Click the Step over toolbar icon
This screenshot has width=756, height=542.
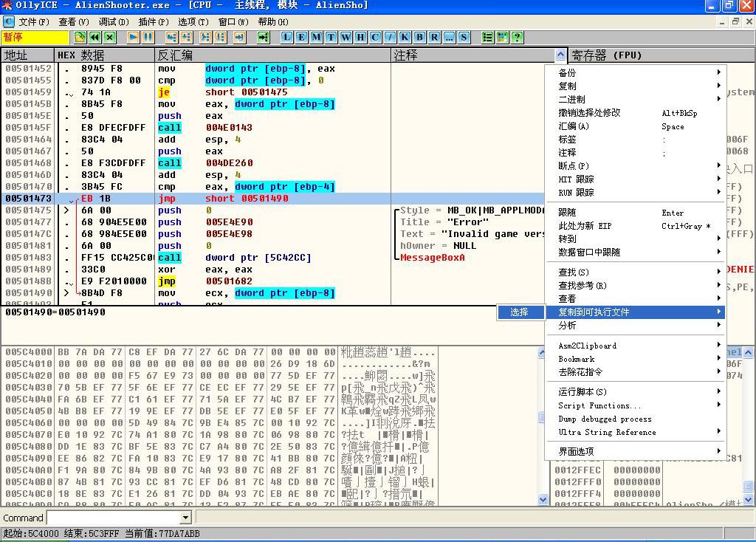point(186,37)
